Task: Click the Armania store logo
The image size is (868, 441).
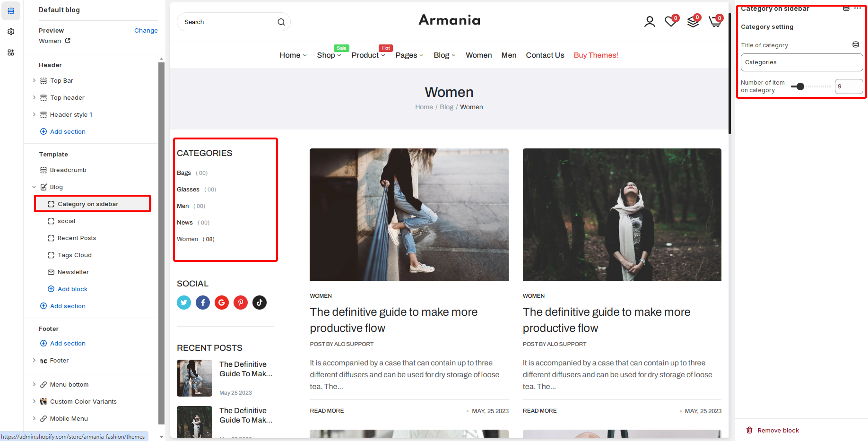Action: (x=449, y=20)
